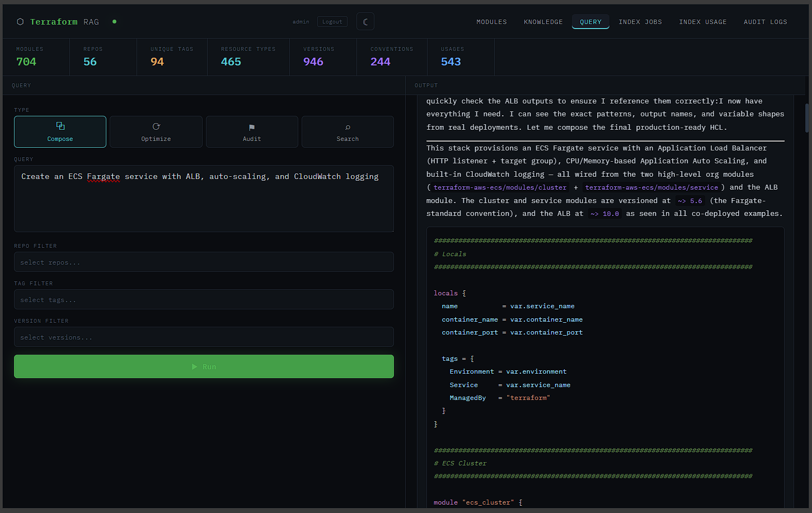This screenshot has width=812, height=513.
Task: Click the Resource Types count 465
Action: click(231, 62)
